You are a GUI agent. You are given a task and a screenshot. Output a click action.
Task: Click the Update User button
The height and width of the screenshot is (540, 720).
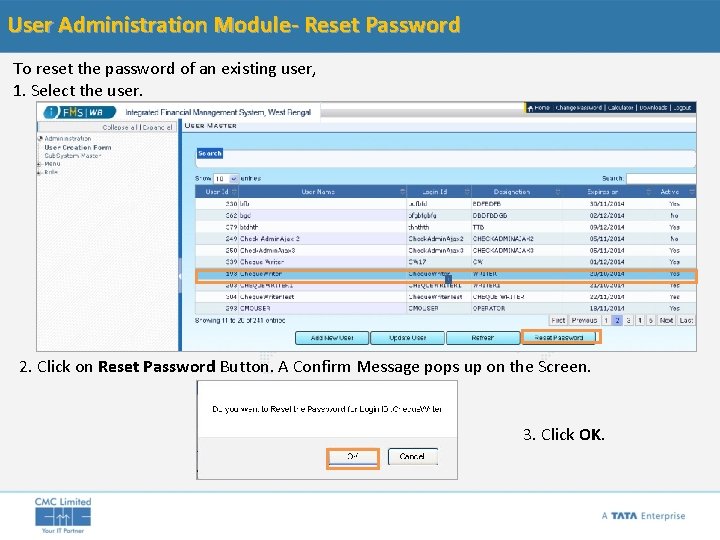pos(407,338)
